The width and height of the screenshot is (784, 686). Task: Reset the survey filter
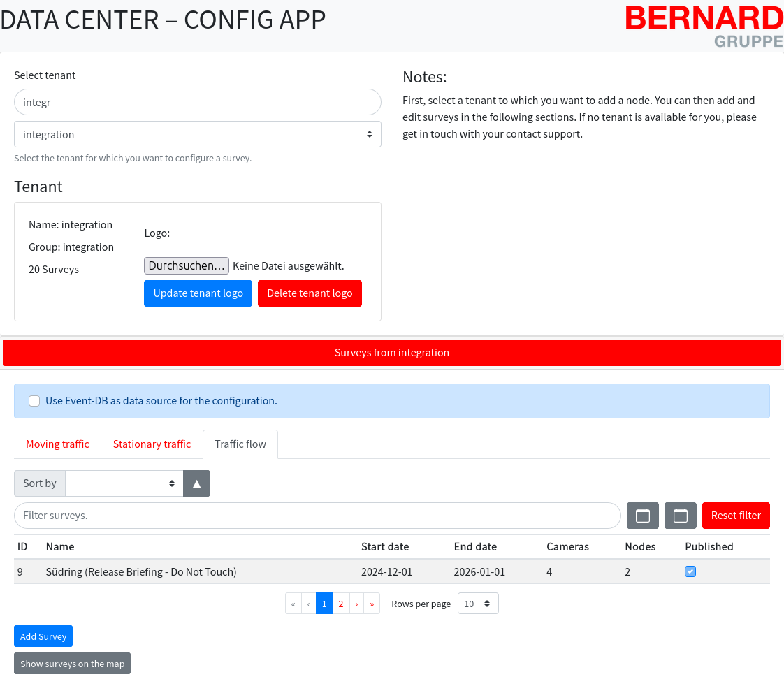(x=736, y=516)
